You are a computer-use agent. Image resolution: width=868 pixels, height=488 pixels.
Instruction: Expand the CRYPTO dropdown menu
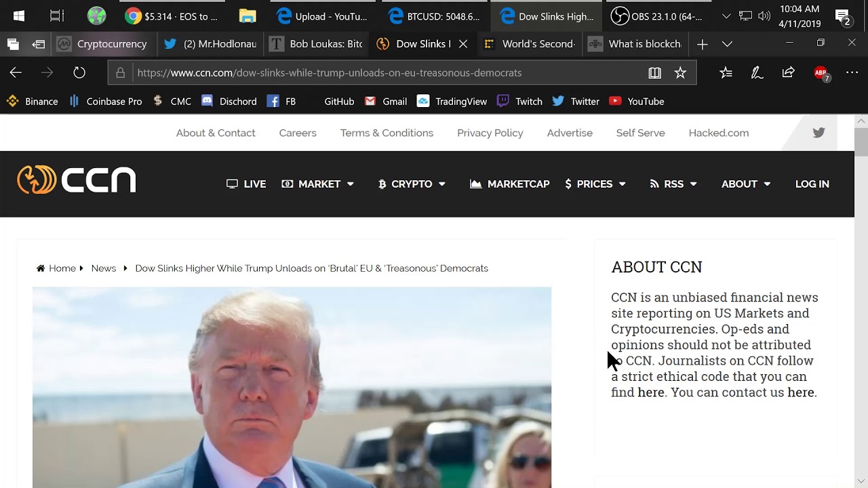click(412, 184)
